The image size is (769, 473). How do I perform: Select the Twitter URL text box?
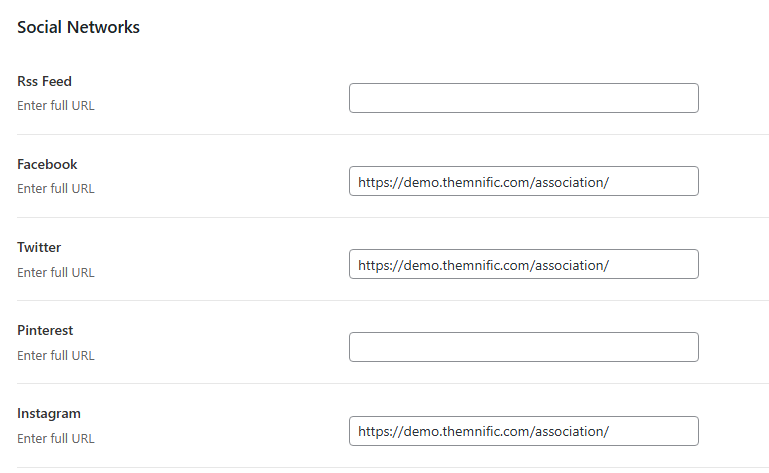[x=524, y=264]
